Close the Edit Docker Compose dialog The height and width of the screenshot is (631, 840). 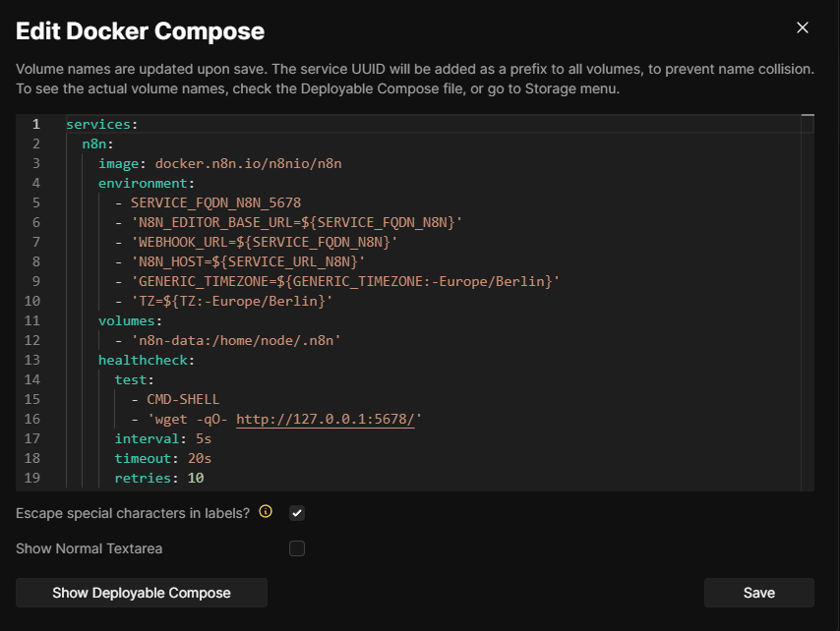click(803, 28)
